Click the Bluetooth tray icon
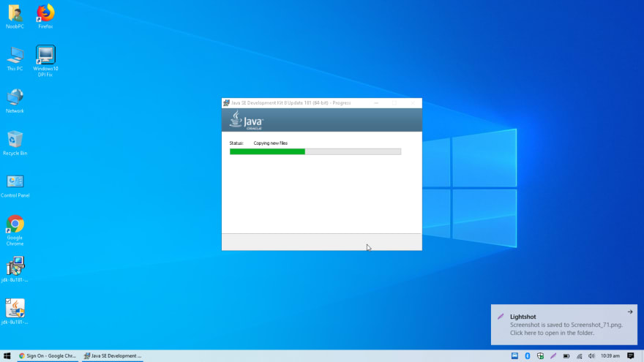 coord(528,356)
